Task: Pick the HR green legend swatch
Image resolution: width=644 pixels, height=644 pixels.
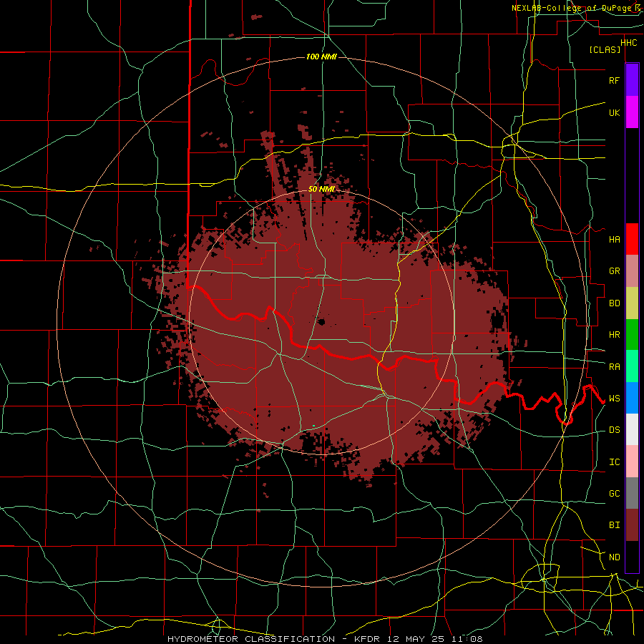Action: [x=632, y=334]
